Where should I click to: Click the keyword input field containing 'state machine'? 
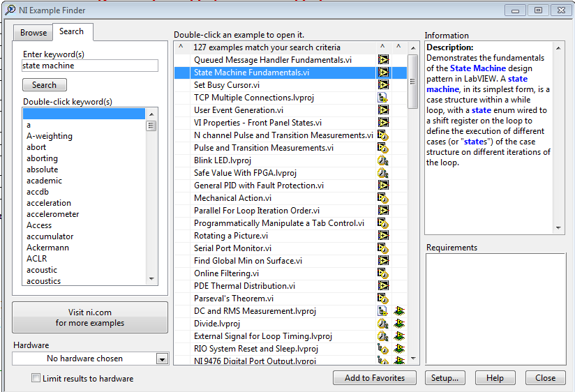point(90,66)
